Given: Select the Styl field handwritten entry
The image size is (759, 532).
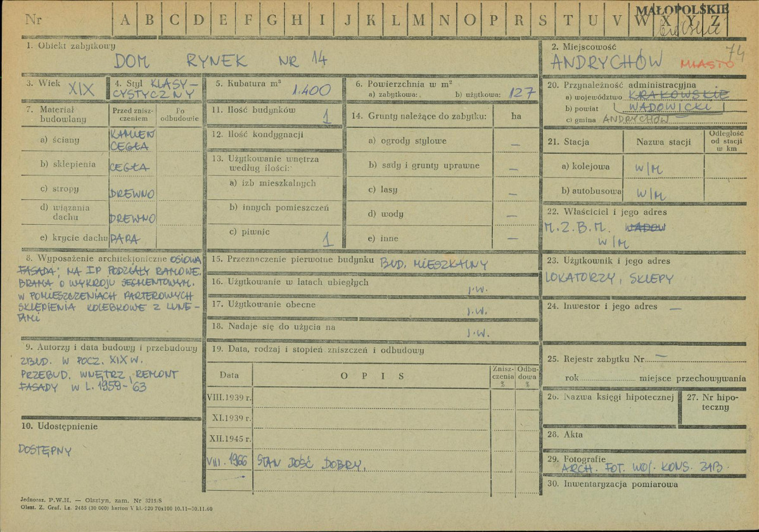Looking at the screenshot, I should 155,89.
